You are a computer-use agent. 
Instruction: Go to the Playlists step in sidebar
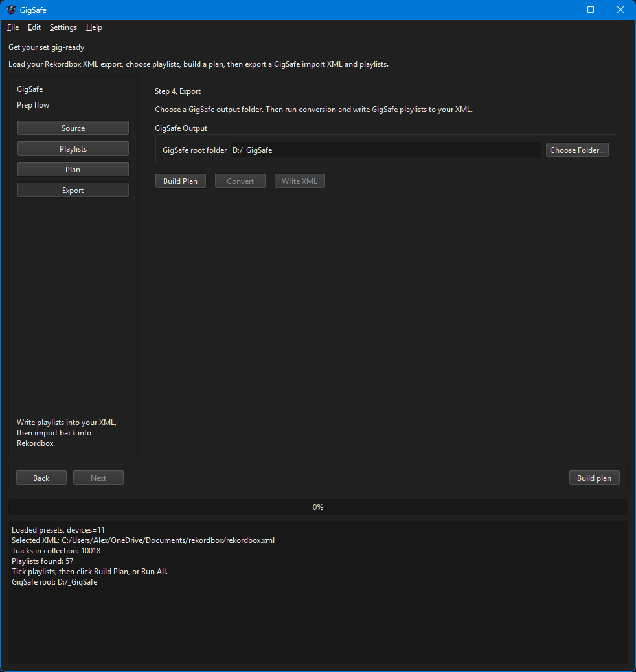[x=73, y=149]
